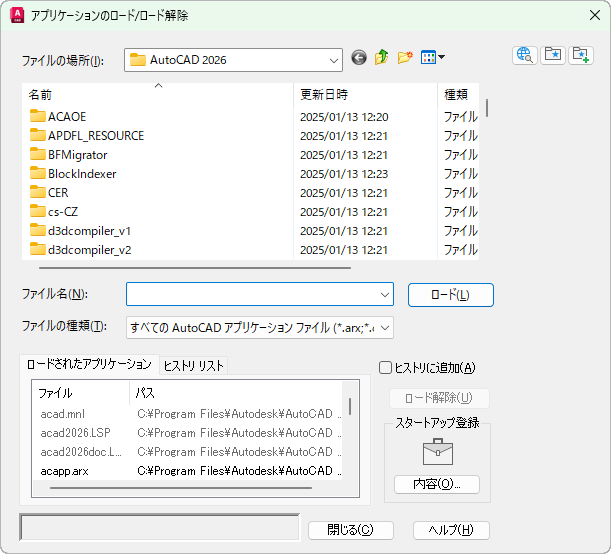Click the startup suite briefcase icon
The width and height of the screenshot is (611, 554).
[438, 452]
